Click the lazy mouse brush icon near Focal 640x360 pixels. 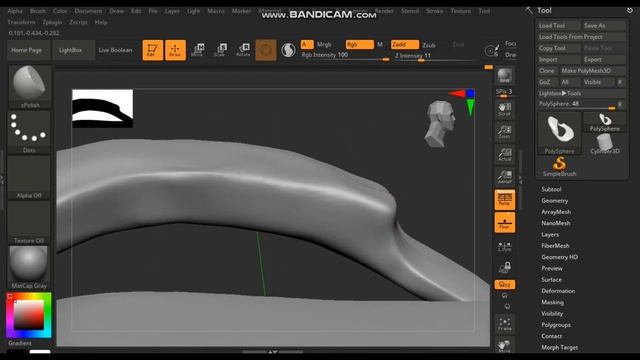click(491, 50)
